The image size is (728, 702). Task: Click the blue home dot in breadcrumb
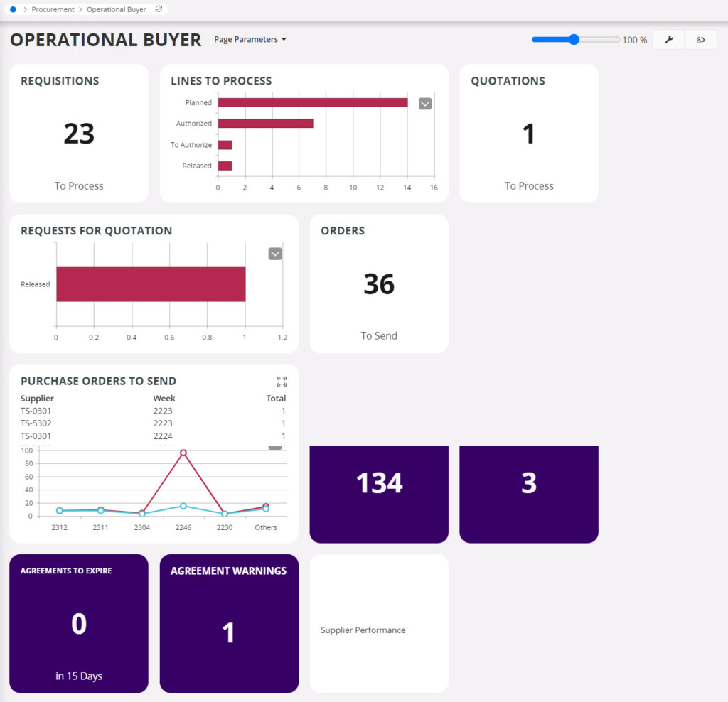point(14,9)
